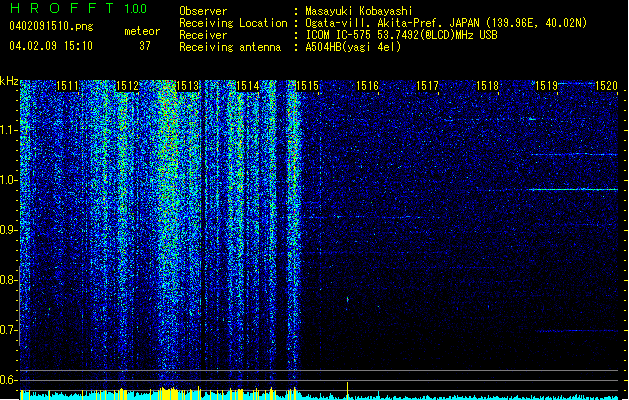Click the 1517 time marker
Viewport: 629px width, 400px height.
[427, 86]
